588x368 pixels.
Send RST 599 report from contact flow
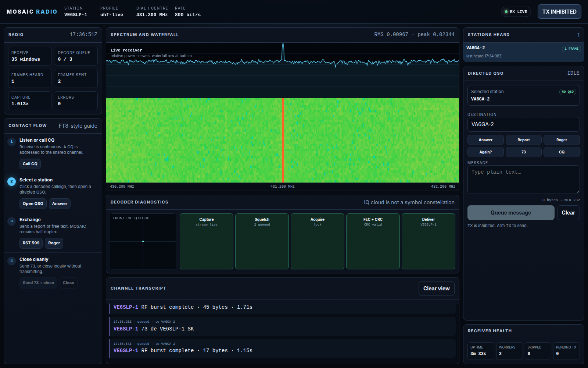(31, 243)
